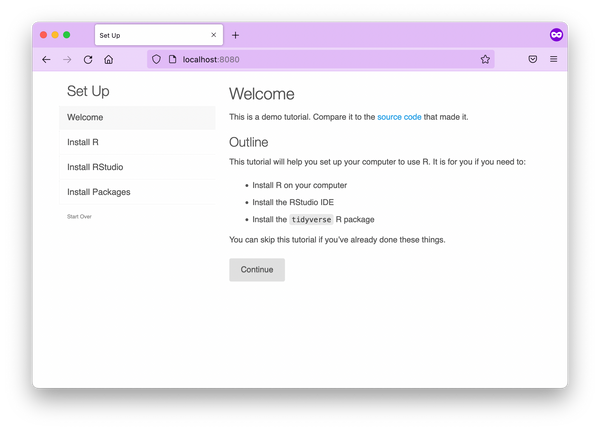Open the Pocket save icon
This screenshot has height=431, width=600.
point(533,59)
